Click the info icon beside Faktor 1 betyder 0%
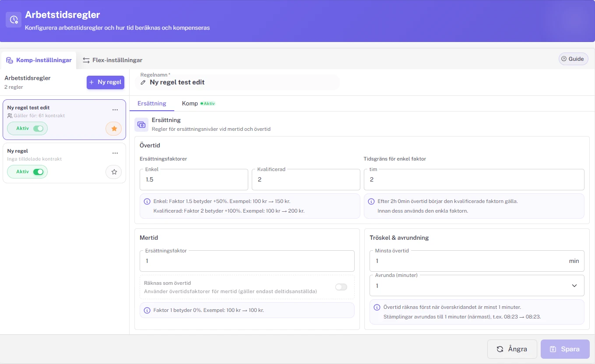595x364 pixels. click(x=147, y=310)
